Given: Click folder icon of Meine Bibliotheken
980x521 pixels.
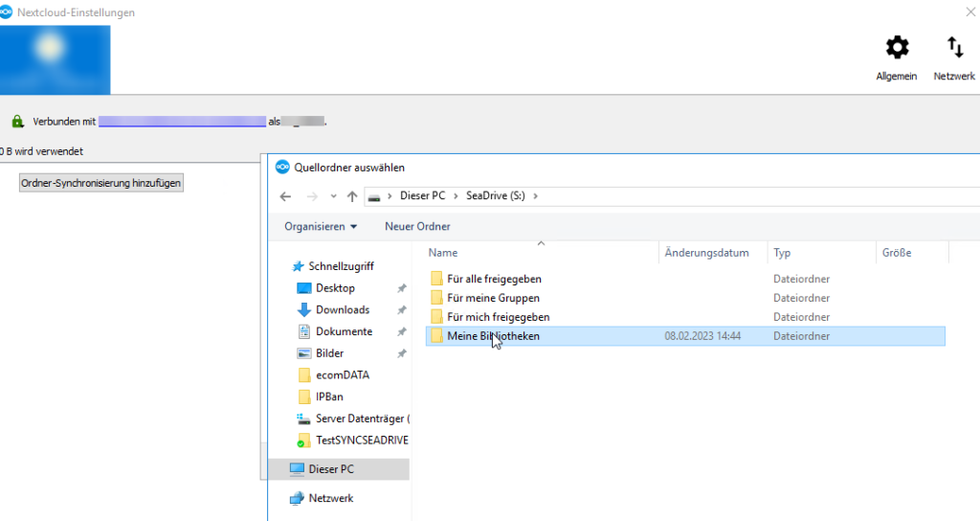Looking at the screenshot, I should pyautogui.click(x=436, y=336).
